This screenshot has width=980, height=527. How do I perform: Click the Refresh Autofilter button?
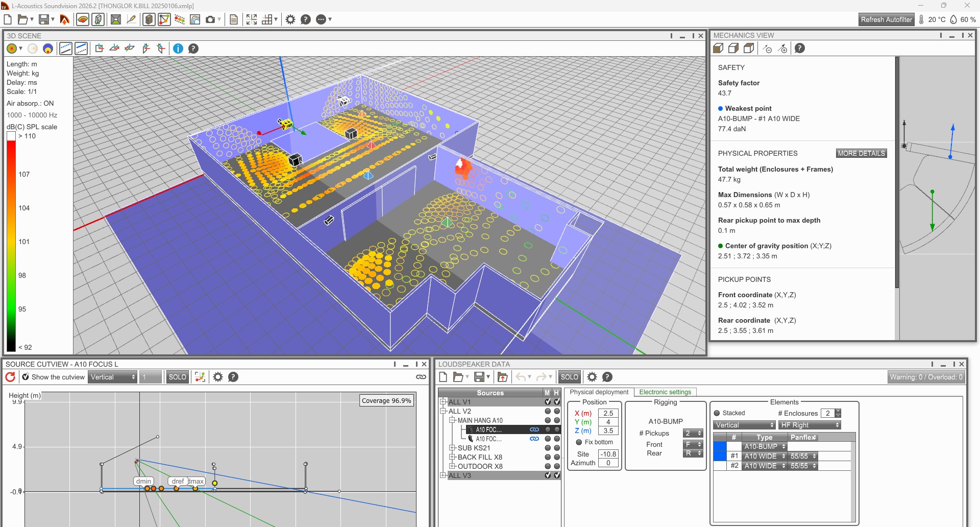(x=887, y=19)
